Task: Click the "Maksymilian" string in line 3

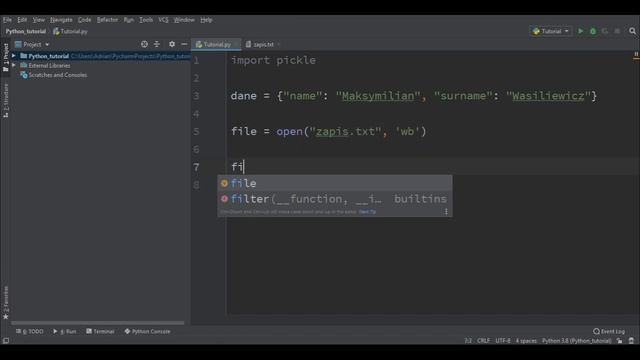Action: 378,96
